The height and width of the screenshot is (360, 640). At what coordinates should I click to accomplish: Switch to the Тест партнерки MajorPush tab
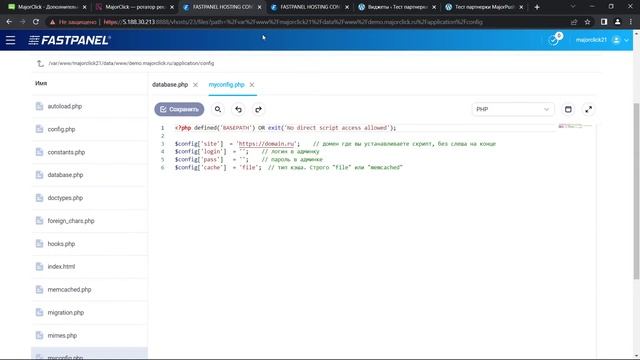pyautogui.click(x=484, y=7)
